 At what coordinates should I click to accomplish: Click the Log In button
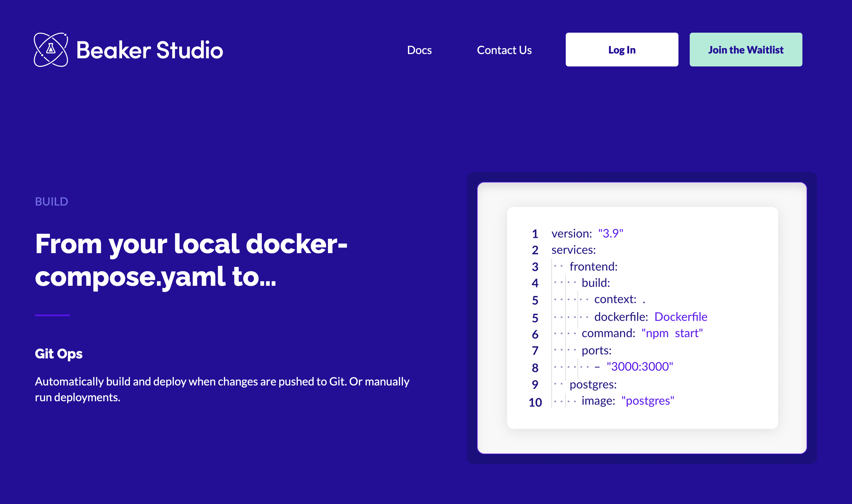[622, 50]
